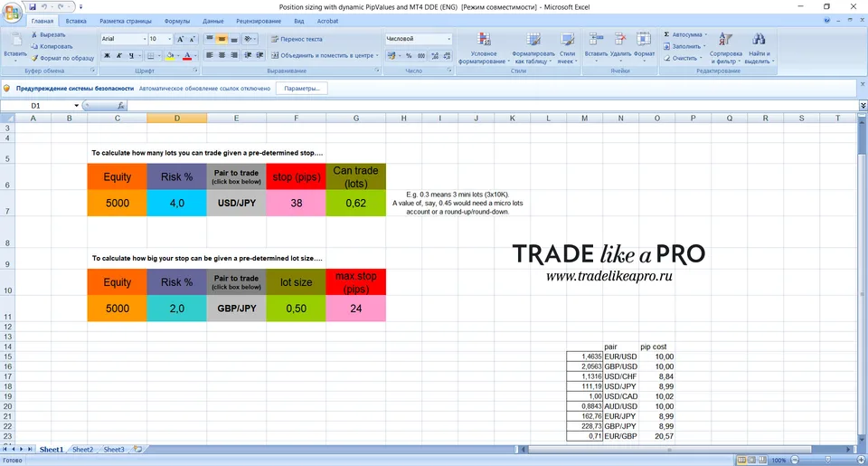Insert function using fx button
This screenshot has height=466, width=868.
tap(120, 105)
